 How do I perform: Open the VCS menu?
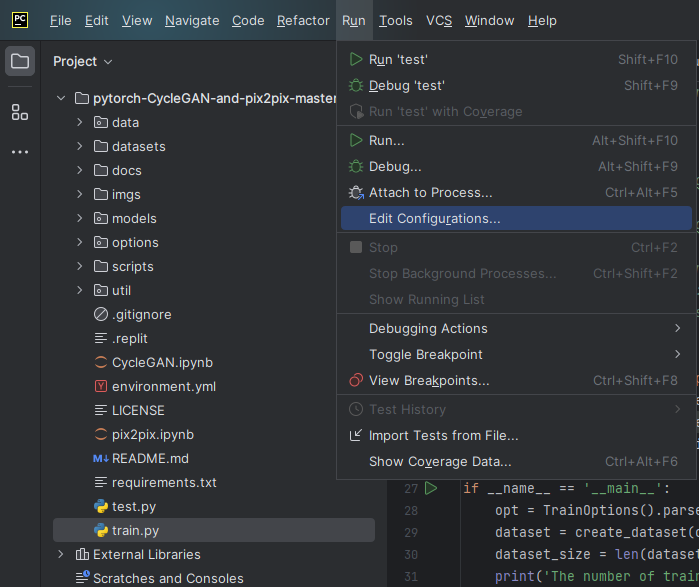(439, 21)
